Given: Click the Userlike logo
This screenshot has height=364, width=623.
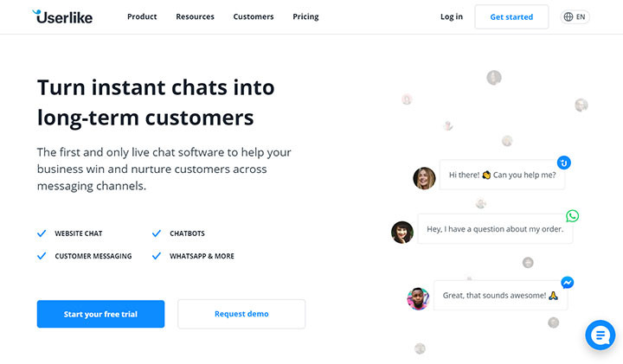Looking at the screenshot, I should click(x=61, y=16).
